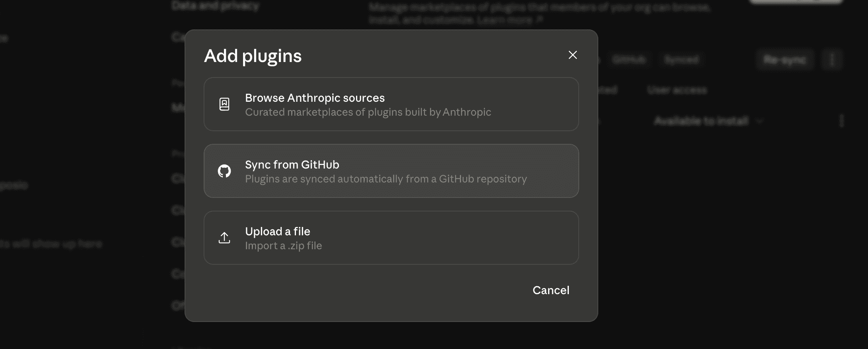
Task: Cancel the Add plugins dialog
Action: (551, 290)
